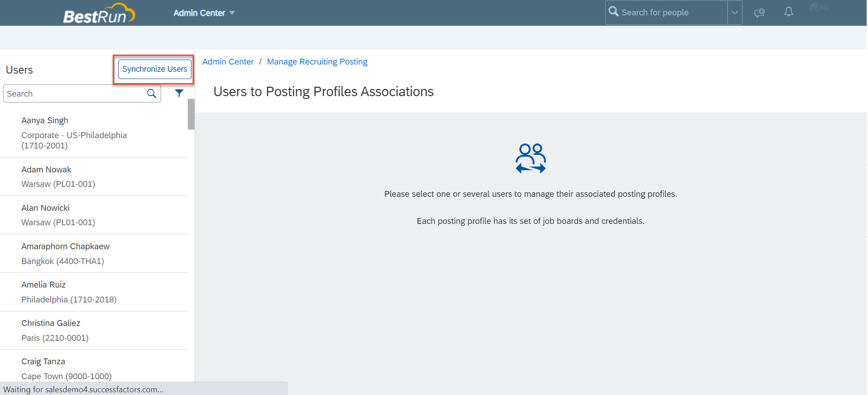Click Philadelphia (1710-2018) location text
Viewport: 868px width, 395px height.
(69, 300)
